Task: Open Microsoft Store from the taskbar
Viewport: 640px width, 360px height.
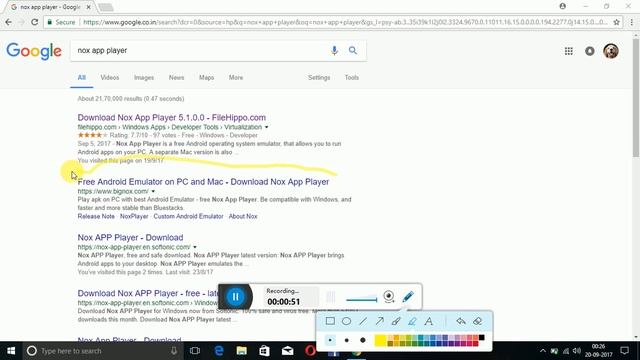Action: [x=264, y=351]
